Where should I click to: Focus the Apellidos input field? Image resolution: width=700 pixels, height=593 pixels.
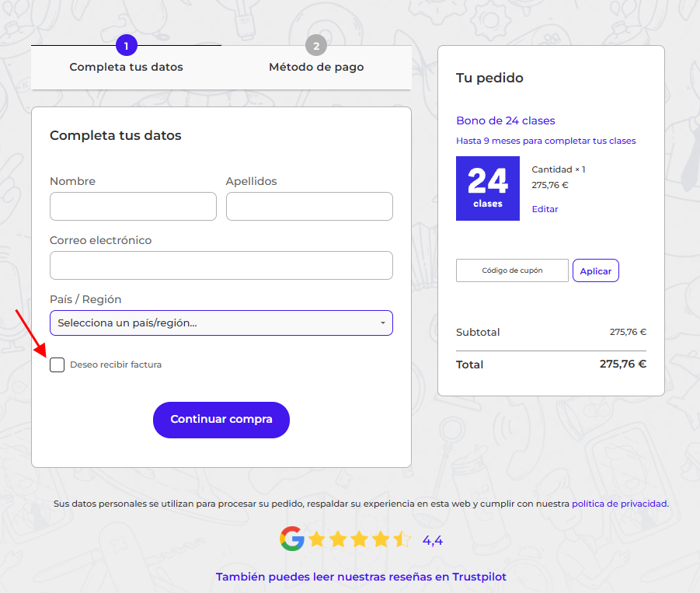(309, 207)
